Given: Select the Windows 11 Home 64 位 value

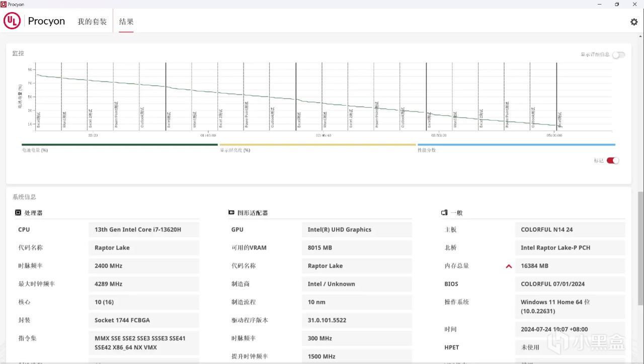Looking at the screenshot, I should tap(570, 307).
